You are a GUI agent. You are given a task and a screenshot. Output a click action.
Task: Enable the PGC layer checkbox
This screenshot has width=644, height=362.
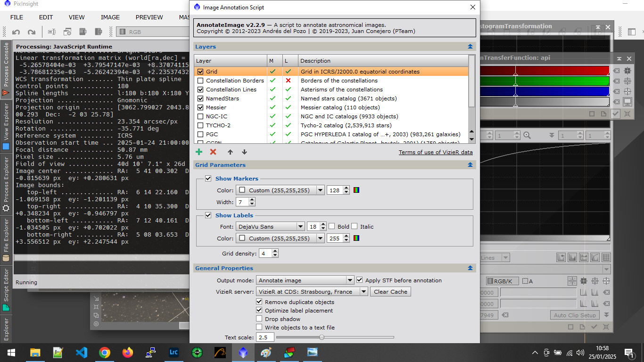(201, 134)
